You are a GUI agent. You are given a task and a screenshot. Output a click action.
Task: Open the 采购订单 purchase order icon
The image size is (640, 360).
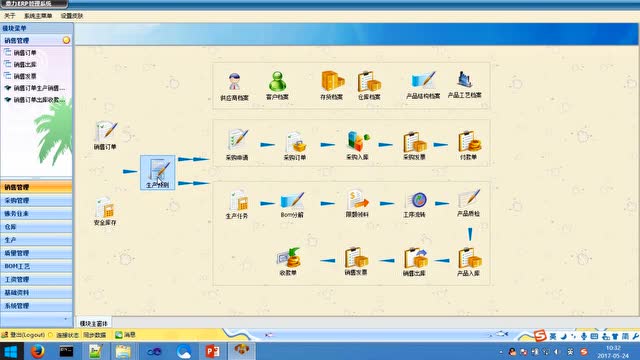tap(295, 146)
